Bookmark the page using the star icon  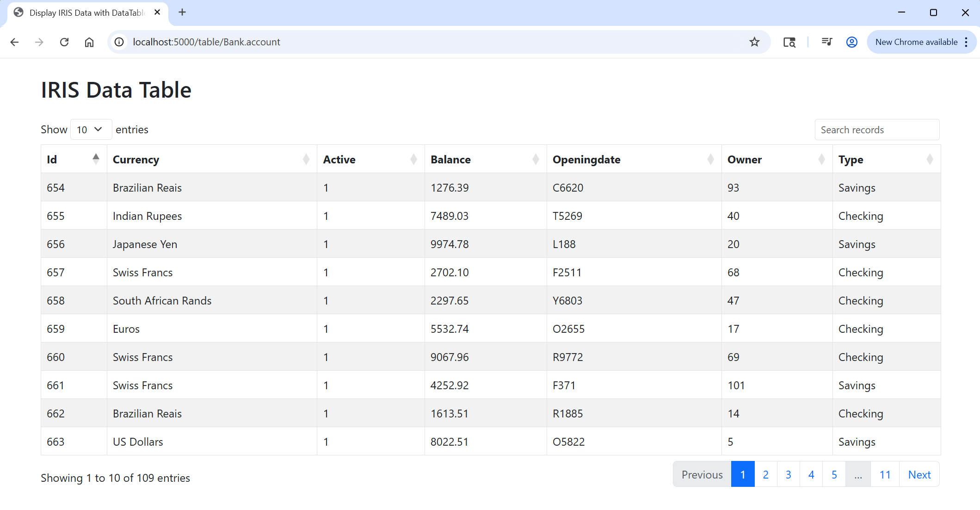755,42
